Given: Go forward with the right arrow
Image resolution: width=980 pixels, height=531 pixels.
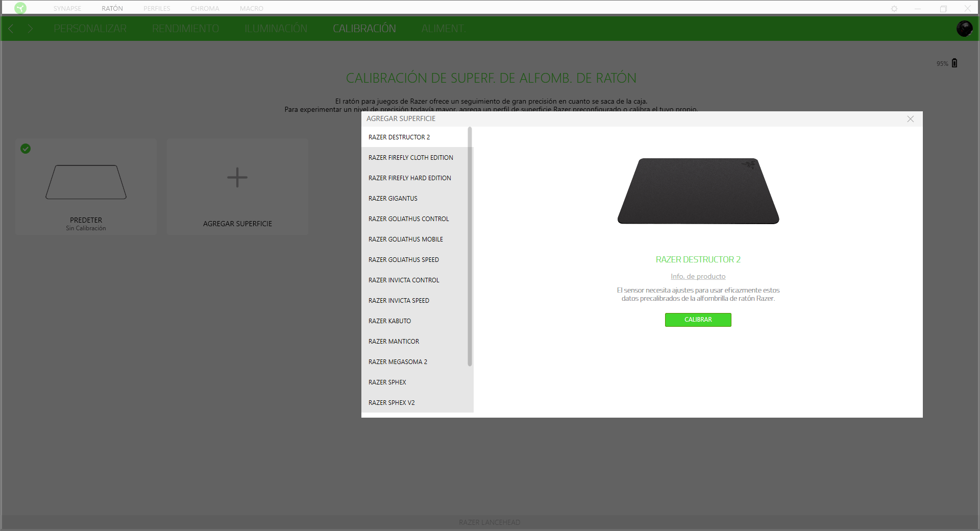Looking at the screenshot, I should pyautogui.click(x=31, y=29).
